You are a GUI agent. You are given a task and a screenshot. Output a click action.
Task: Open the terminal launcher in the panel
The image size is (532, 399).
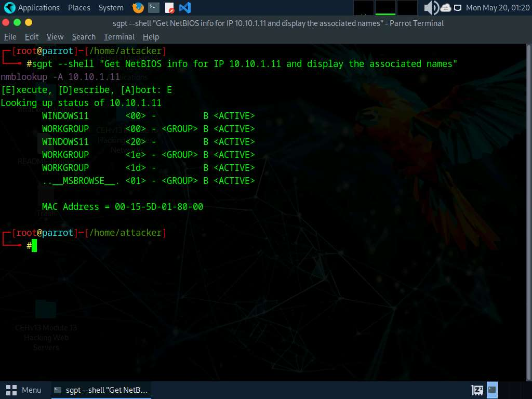pyautogui.click(x=153, y=8)
